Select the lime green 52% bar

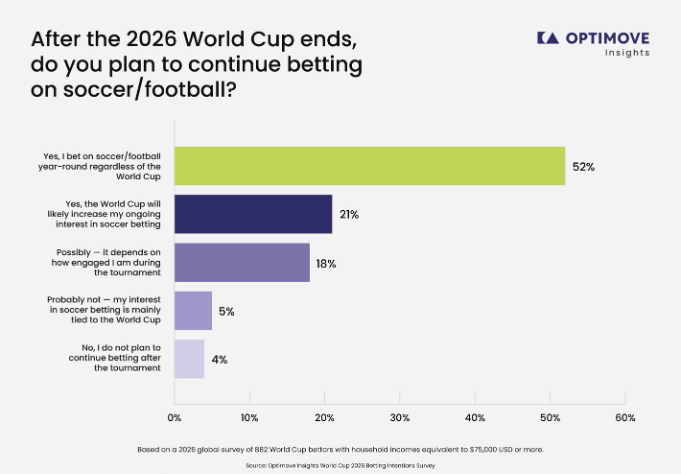[x=370, y=166]
